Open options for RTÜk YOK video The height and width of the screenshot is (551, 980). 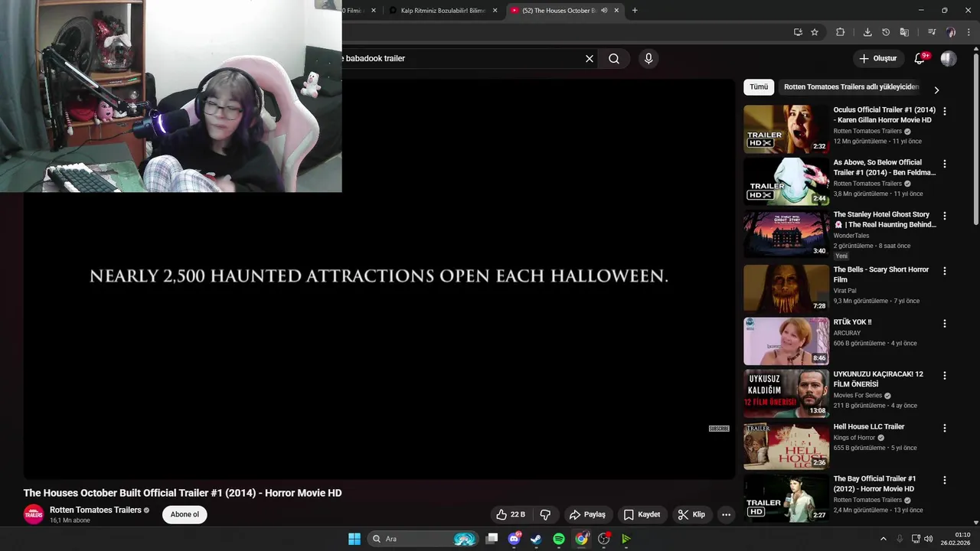[x=945, y=324]
